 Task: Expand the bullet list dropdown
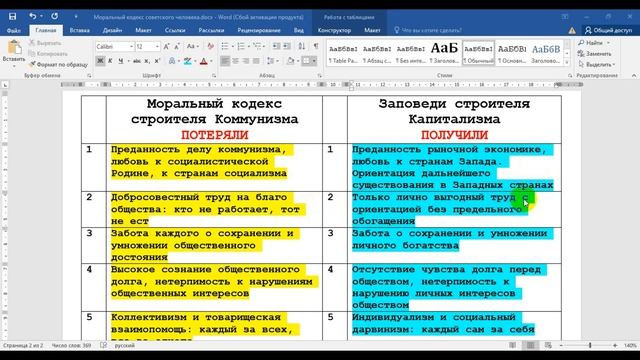click(x=233, y=47)
